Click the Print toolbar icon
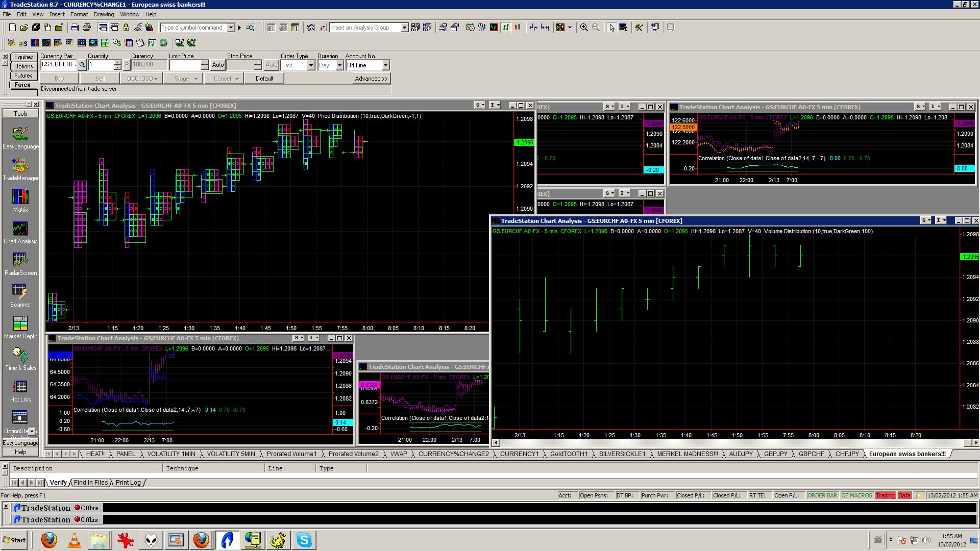980x551 pixels. (87, 28)
